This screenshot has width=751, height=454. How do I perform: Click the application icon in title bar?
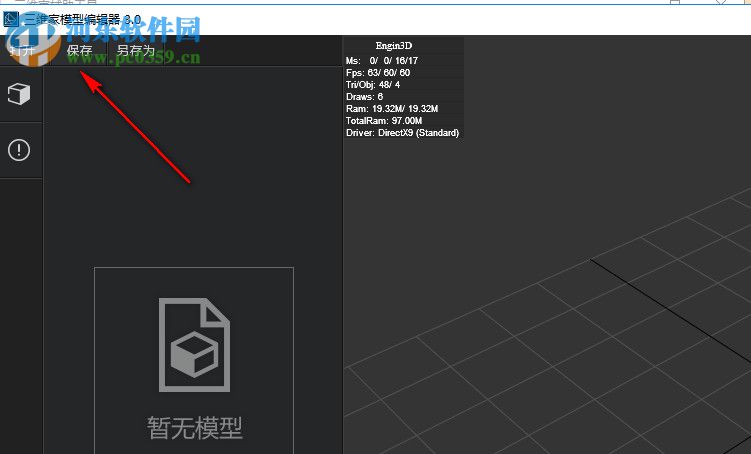point(11,20)
